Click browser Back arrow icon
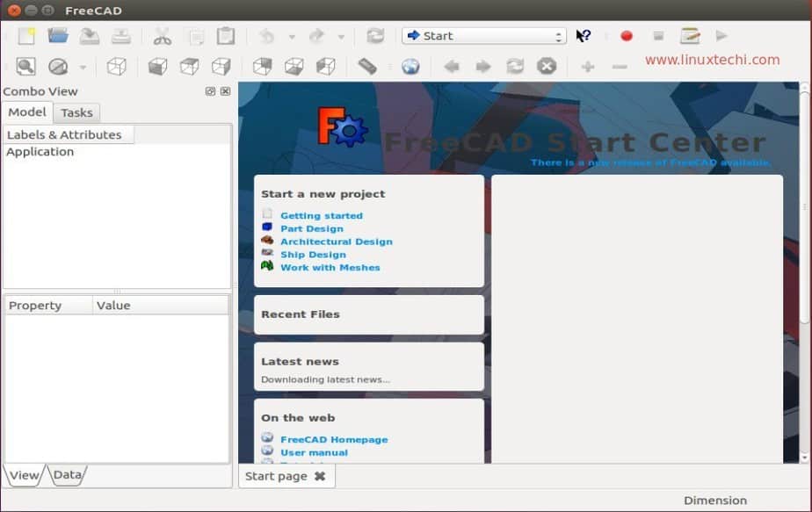The height and width of the screenshot is (512, 812). [452, 66]
